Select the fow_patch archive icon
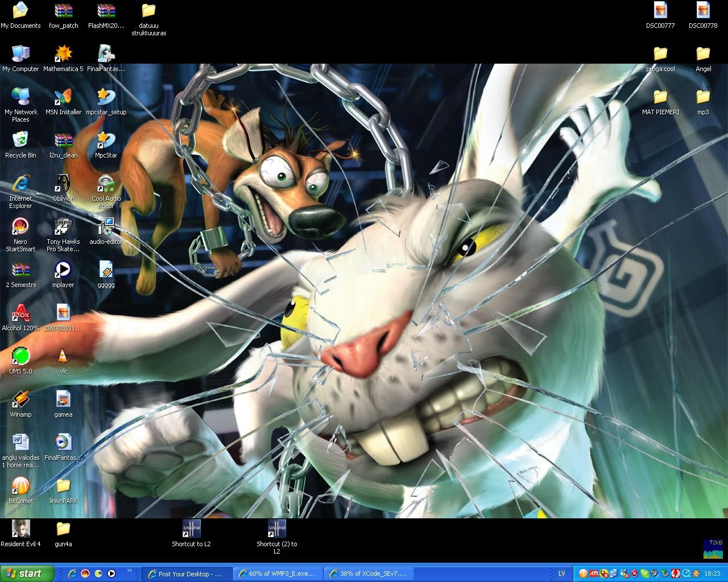 [63, 15]
